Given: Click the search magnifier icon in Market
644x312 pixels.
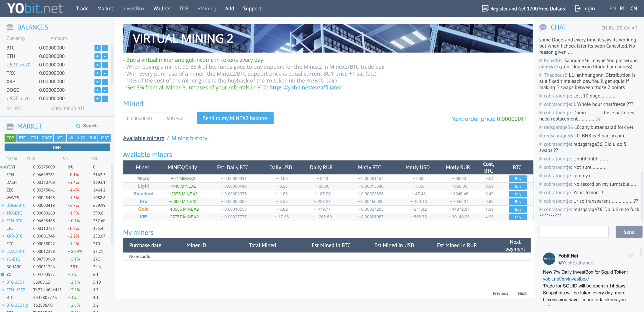Looking at the screenshot, I should point(78,126).
